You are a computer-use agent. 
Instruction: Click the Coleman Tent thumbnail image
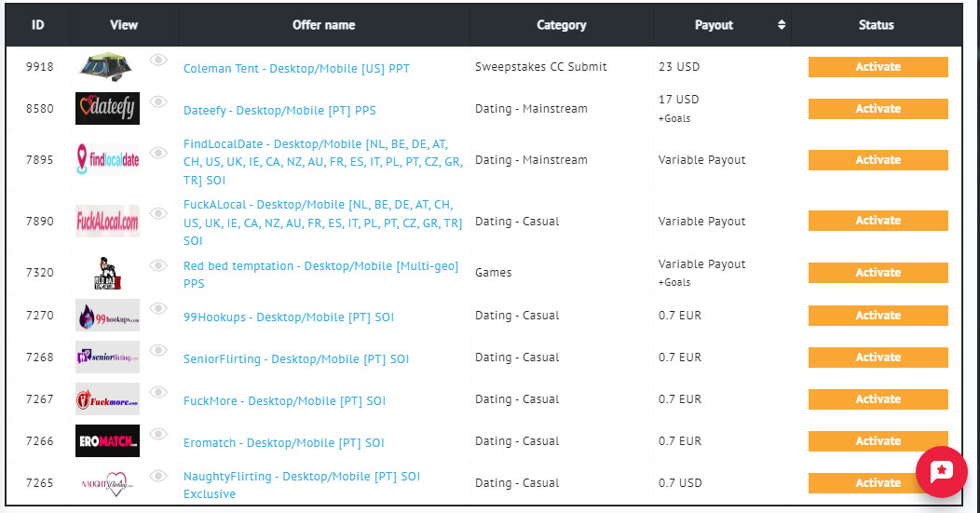coord(107,67)
